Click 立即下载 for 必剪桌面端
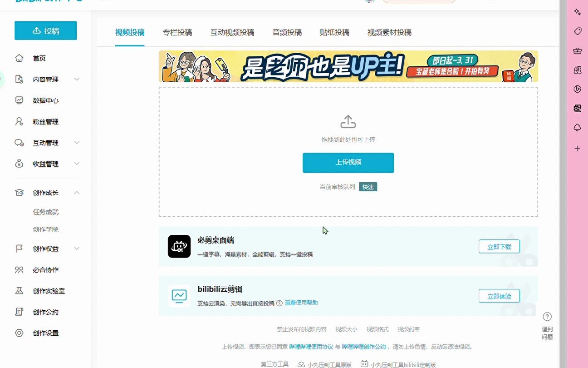 [x=499, y=247]
